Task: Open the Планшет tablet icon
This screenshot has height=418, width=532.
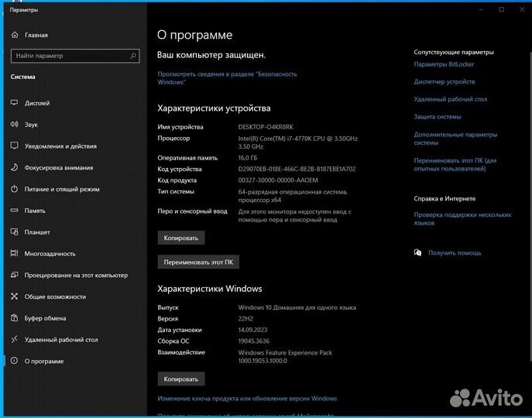Action: (x=14, y=232)
